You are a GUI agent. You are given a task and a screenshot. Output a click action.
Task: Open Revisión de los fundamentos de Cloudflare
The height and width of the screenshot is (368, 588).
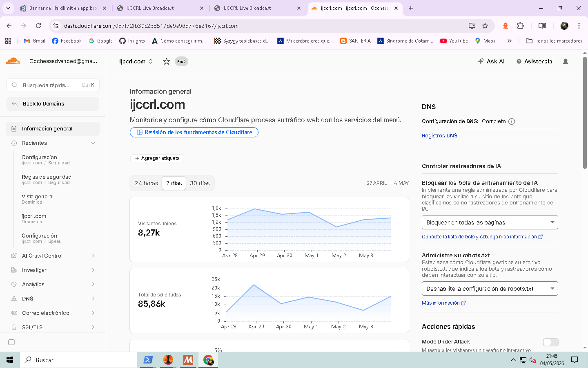pyautogui.click(x=194, y=132)
